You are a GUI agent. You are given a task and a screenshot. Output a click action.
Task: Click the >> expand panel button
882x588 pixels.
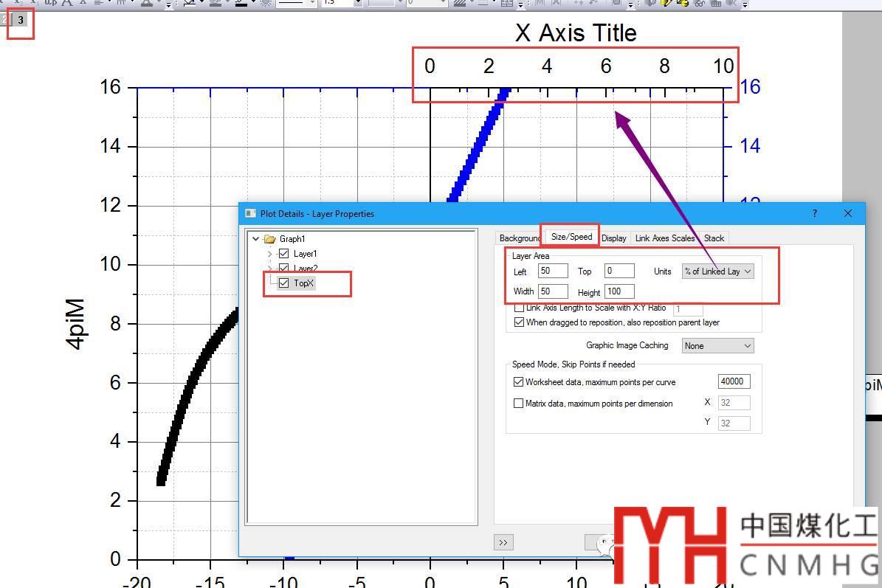click(x=503, y=542)
